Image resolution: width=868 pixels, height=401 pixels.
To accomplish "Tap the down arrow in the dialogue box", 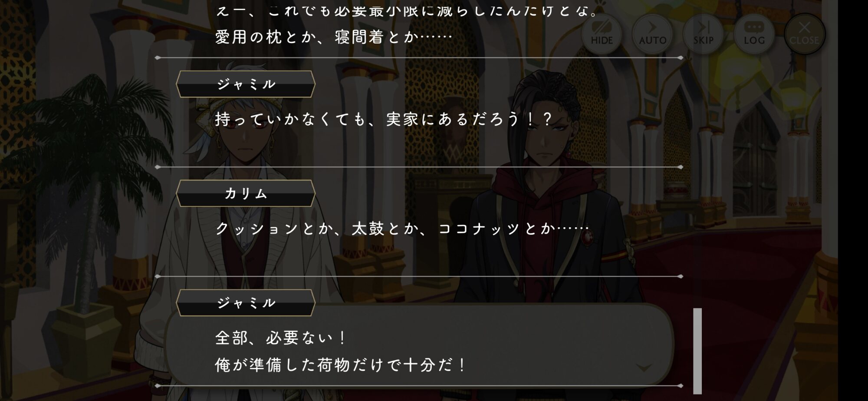I will click(644, 368).
